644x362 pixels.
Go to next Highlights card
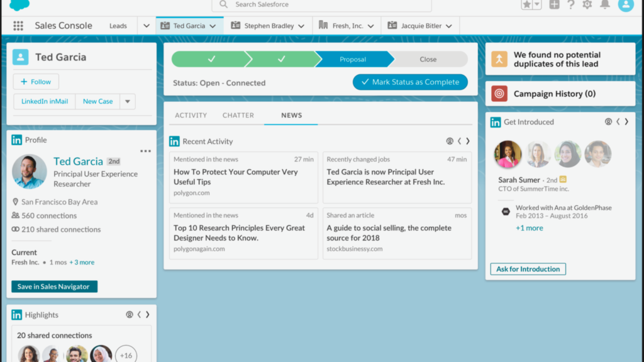(x=148, y=315)
